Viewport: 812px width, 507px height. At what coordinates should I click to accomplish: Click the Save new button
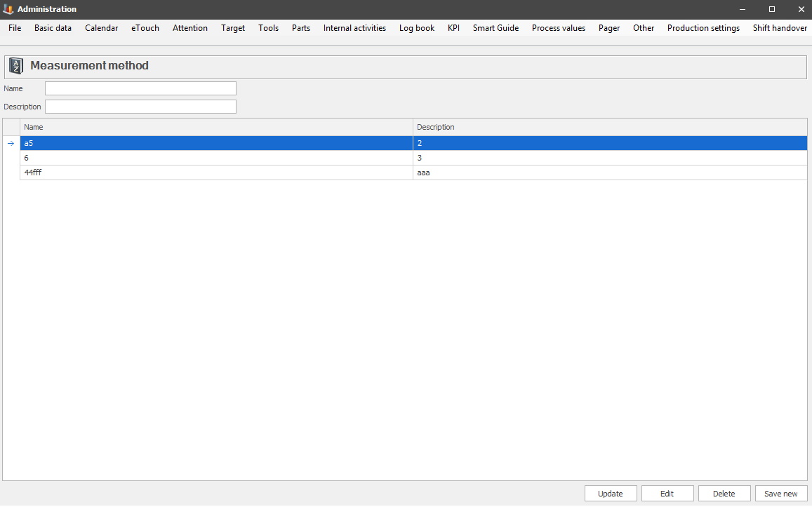(x=780, y=494)
